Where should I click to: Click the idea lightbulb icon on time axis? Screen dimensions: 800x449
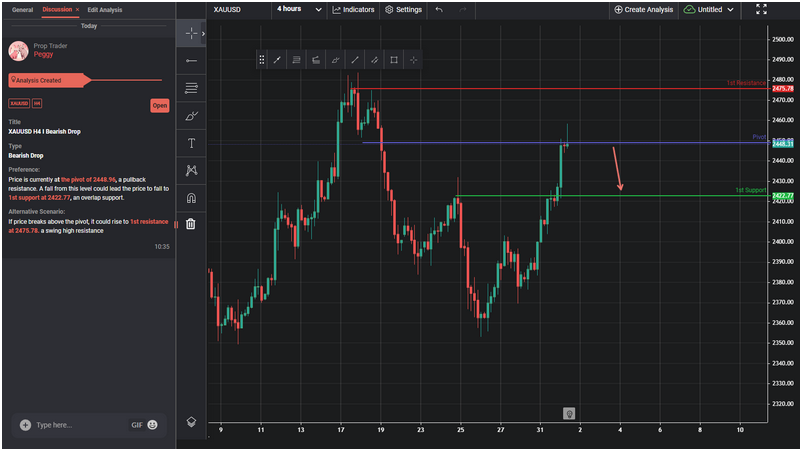569,414
